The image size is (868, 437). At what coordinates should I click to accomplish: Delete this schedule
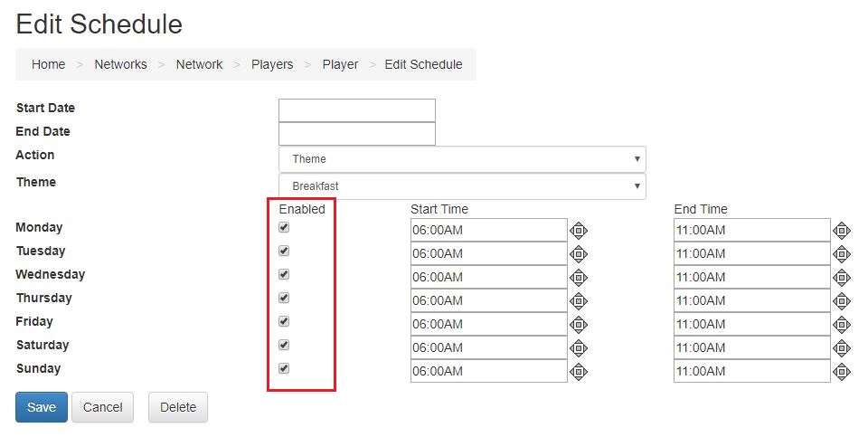pyautogui.click(x=178, y=407)
